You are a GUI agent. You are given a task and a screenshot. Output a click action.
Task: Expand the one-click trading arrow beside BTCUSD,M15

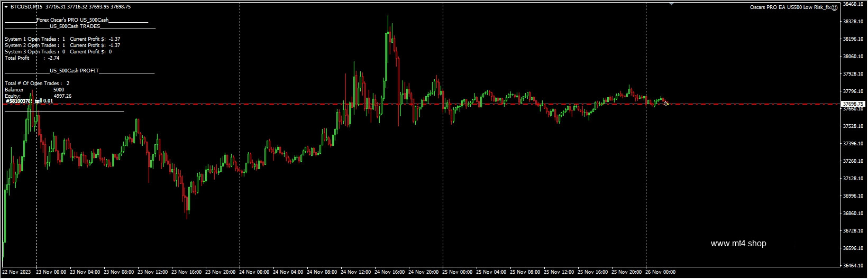click(x=6, y=7)
